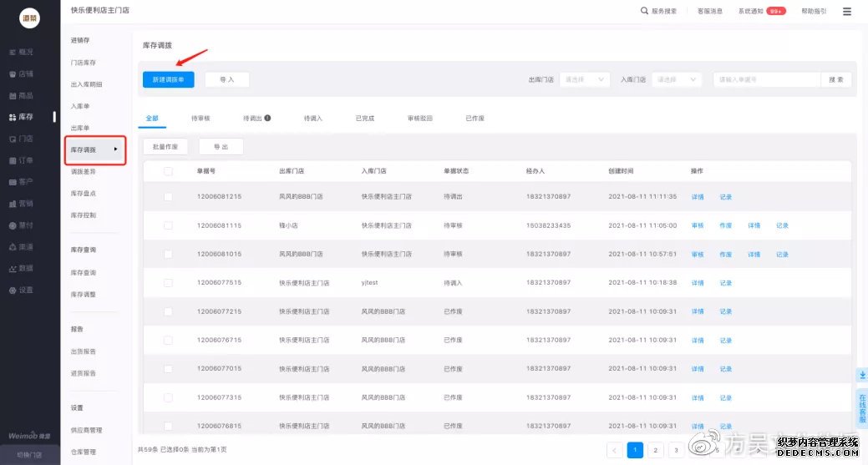Image resolution: width=868 pixels, height=465 pixels.
Task: Open 数据 data in dark sidebar
Action: tap(21, 268)
